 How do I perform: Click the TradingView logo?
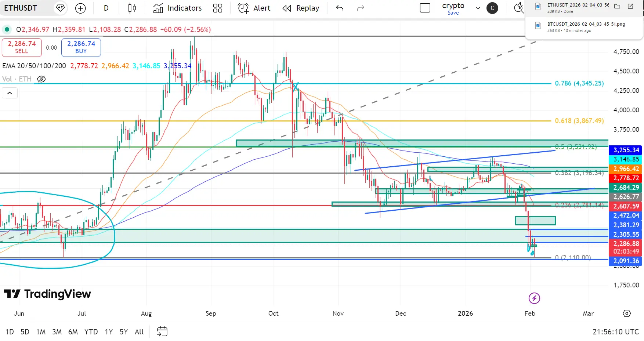click(48, 294)
